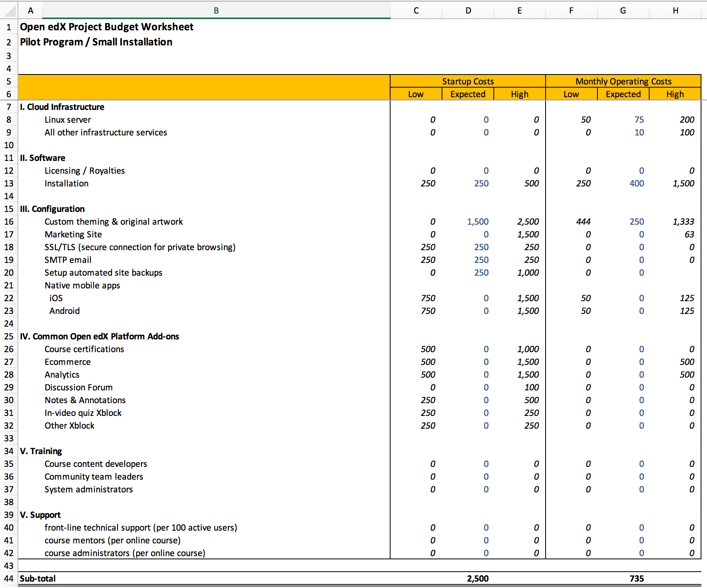
Task: Click 'System administrators' cell
Action: 88,489
